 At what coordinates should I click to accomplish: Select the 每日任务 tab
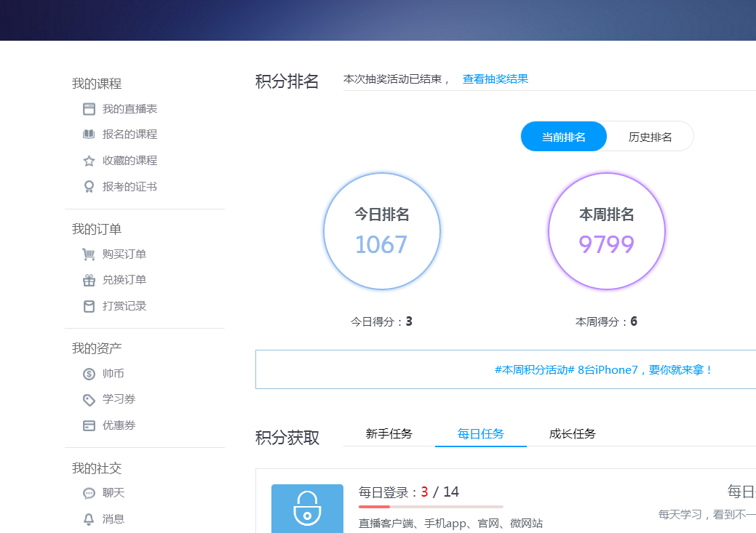480,434
